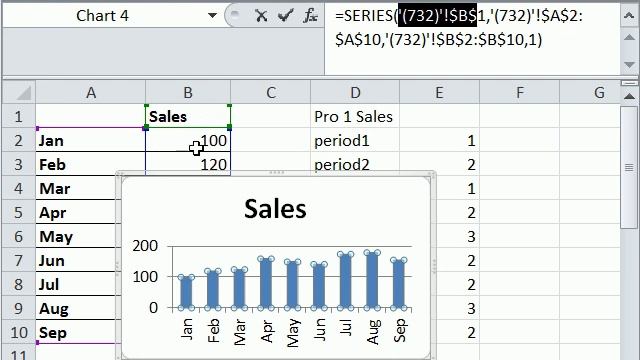
Task: Click cell with value 120
Action: pyautogui.click(x=188, y=164)
